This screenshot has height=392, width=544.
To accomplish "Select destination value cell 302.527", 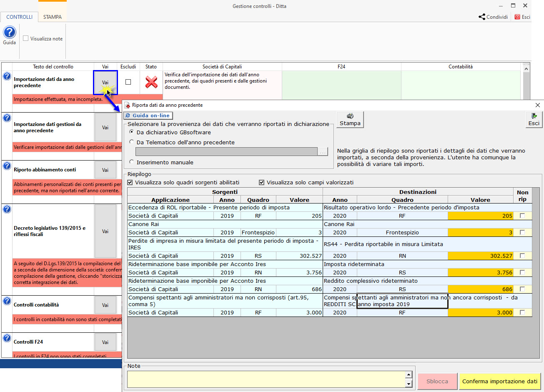I will pyautogui.click(x=481, y=256).
